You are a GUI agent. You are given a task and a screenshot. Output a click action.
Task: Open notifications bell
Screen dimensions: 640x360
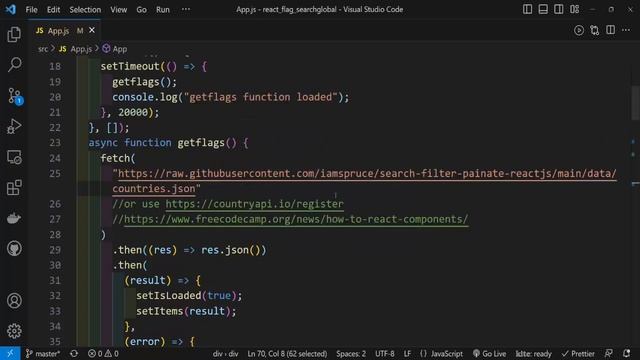tap(627, 353)
